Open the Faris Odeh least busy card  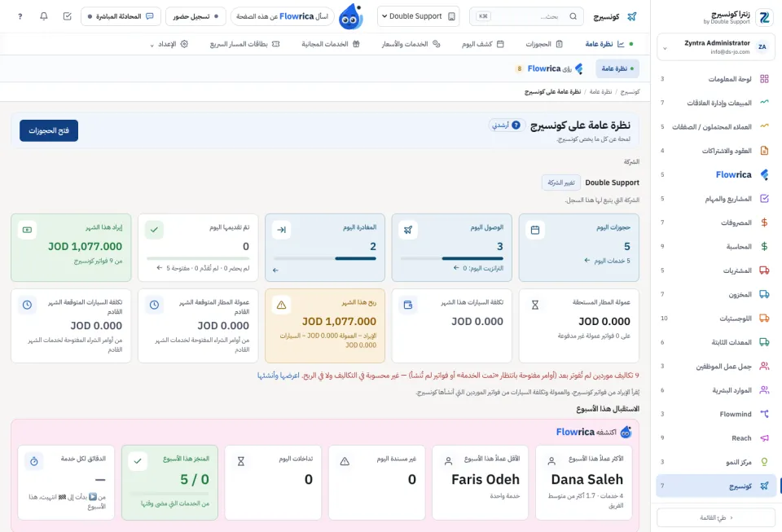(x=480, y=482)
